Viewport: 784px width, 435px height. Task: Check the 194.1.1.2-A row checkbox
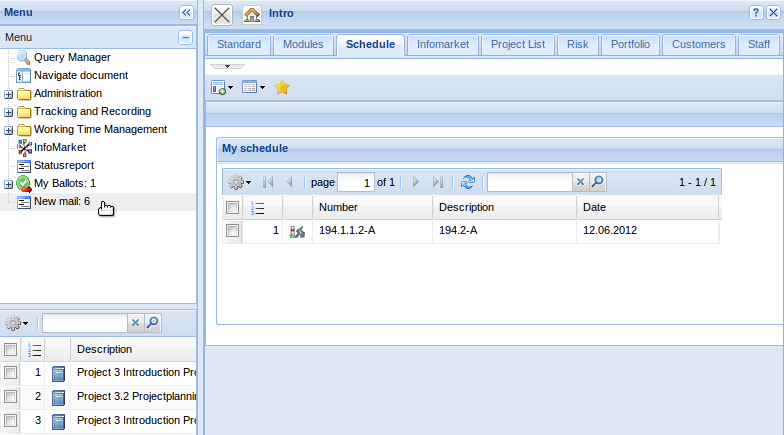tap(232, 230)
